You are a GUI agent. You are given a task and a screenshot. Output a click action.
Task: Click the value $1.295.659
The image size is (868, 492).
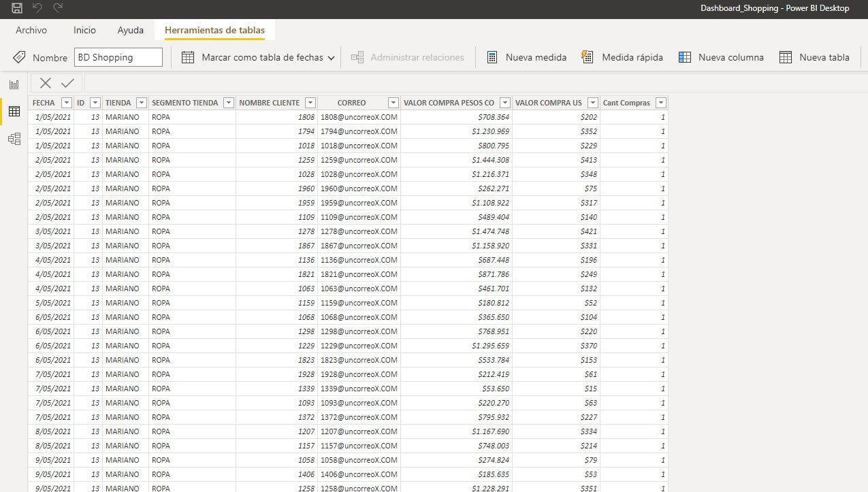point(490,346)
